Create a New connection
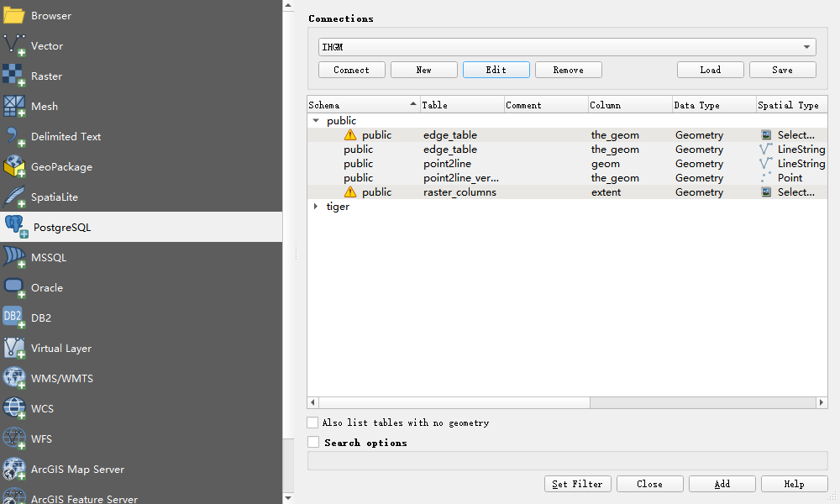This screenshot has height=504, width=840. [x=423, y=71]
